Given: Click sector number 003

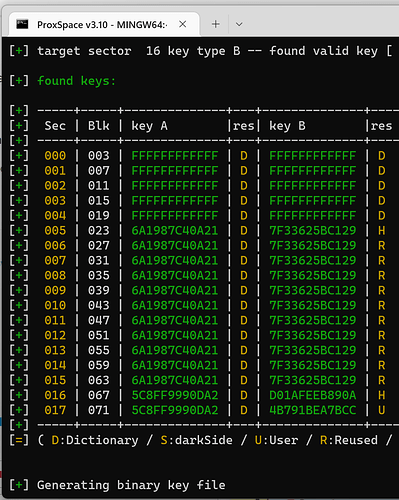Looking at the screenshot, I should pyautogui.click(x=55, y=201).
